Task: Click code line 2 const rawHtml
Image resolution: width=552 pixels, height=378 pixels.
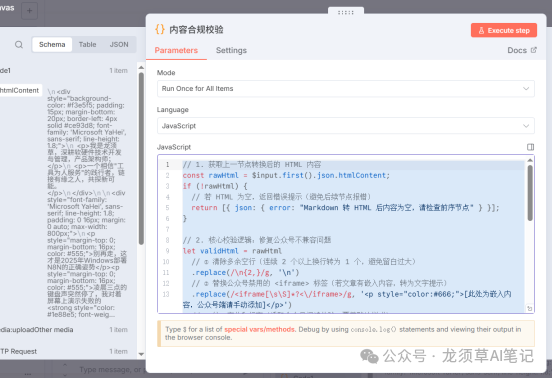Action: pos(286,175)
